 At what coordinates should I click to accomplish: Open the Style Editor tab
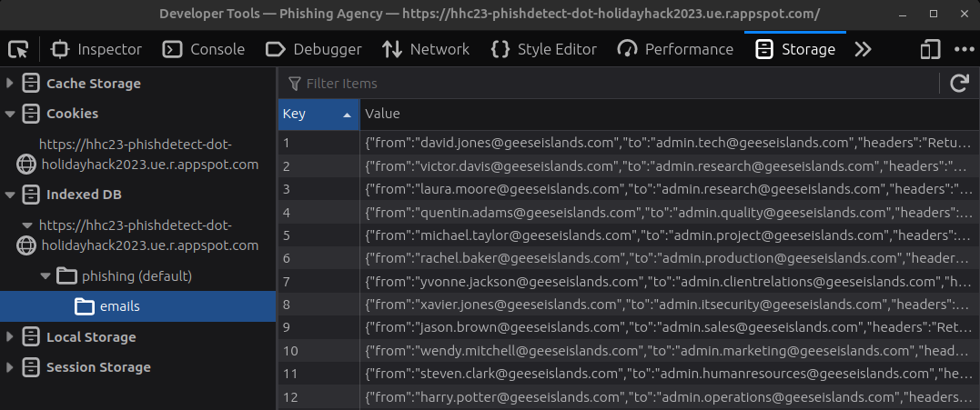click(543, 49)
